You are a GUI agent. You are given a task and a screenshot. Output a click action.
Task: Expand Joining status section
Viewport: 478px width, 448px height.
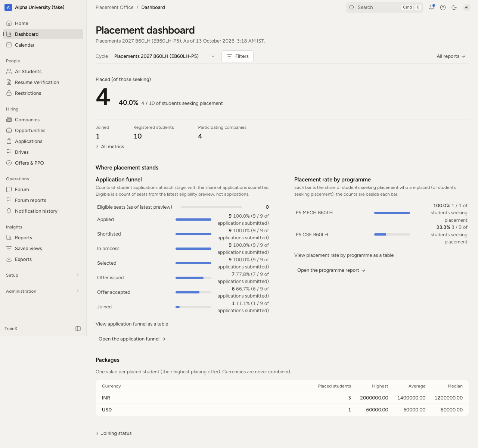coord(114,433)
